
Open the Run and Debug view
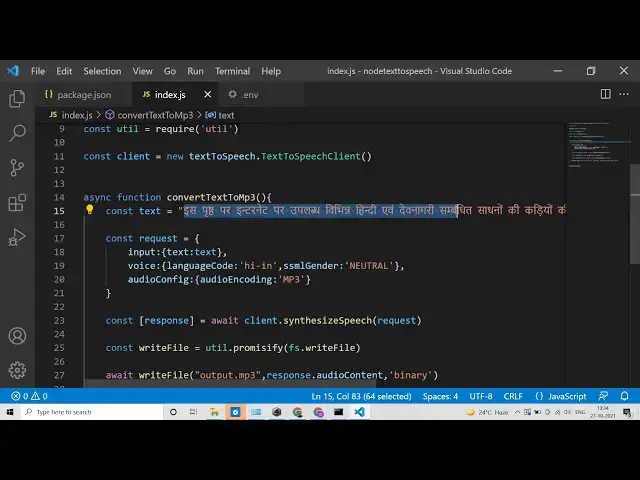tap(17, 237)
